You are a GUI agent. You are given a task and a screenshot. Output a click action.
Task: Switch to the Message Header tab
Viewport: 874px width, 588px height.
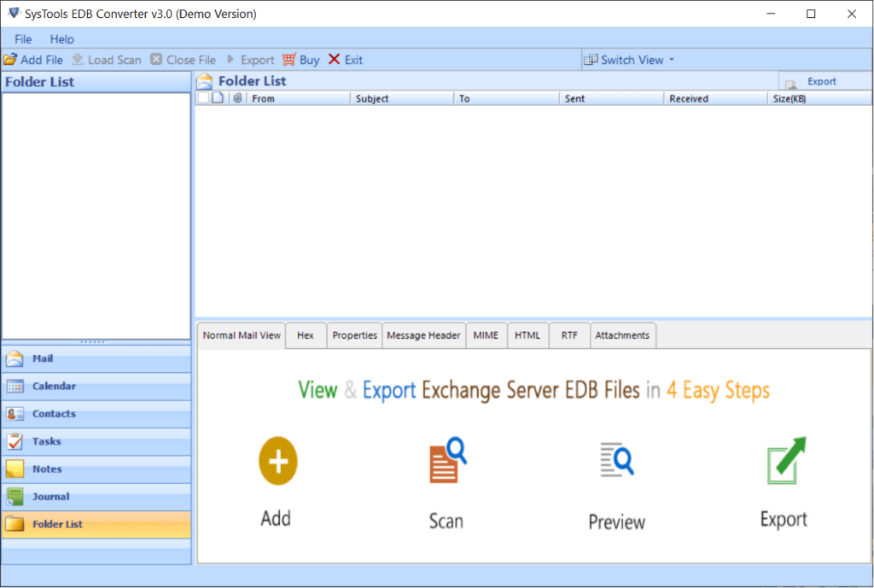click(423, 335)
